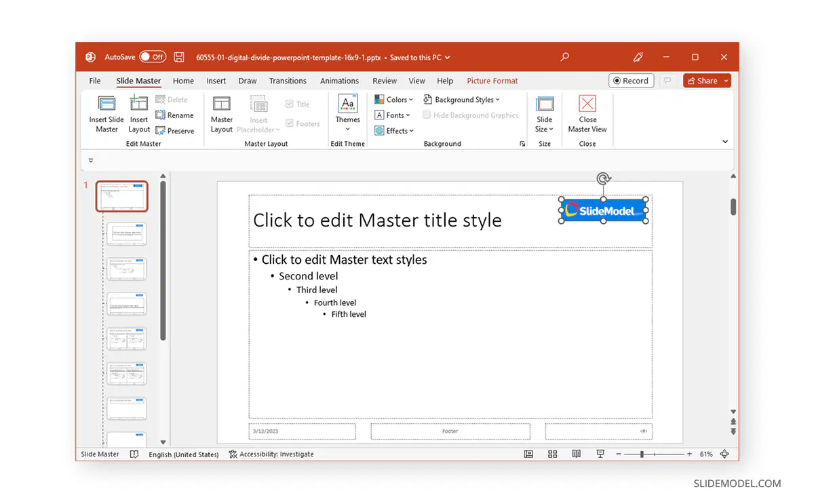Toggle the Hide Background Graphics checkbox
The width and height of the screenshot is (814, 504).
(x=427, y=115)
